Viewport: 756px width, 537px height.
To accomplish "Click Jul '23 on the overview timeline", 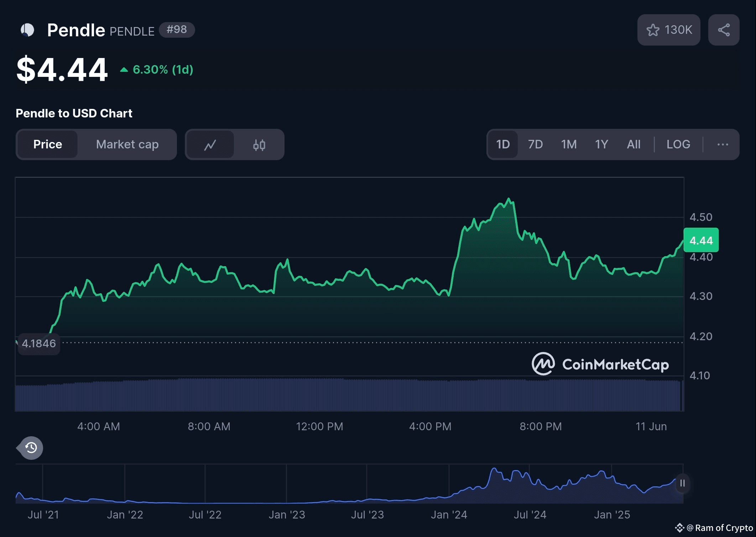I will (x=367, y=515).
